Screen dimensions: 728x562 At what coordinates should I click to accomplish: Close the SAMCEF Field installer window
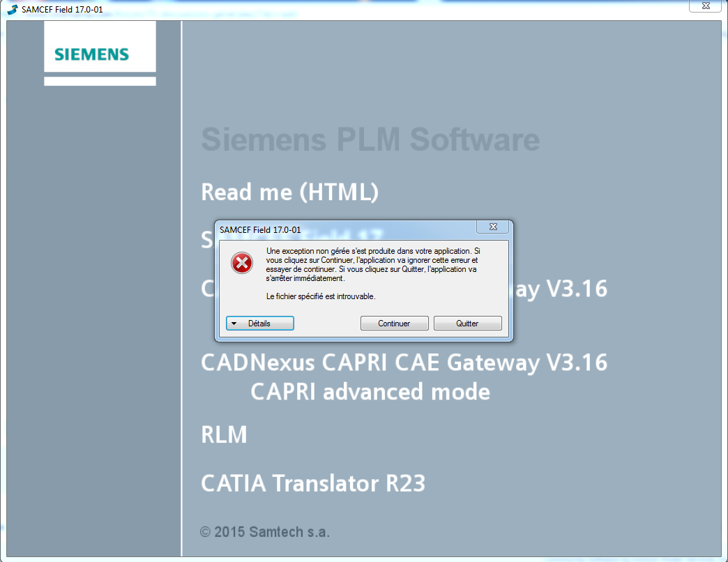(706, 6)
